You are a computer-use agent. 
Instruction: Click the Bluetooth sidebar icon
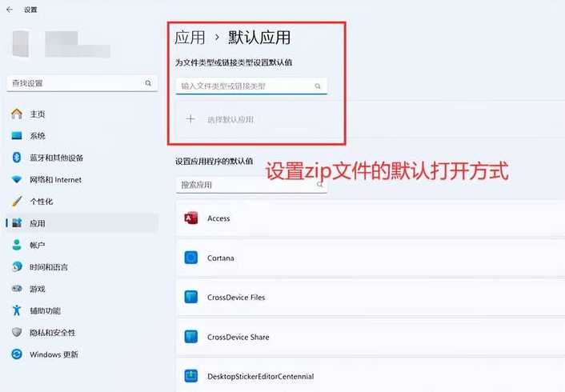pyautogui.click(x=17, y=158)
